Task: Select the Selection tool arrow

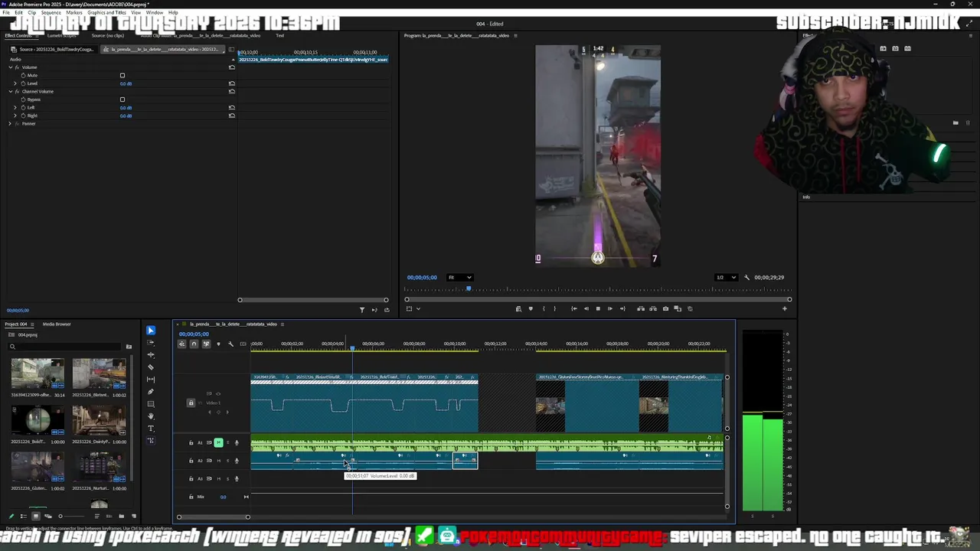Action: pyautogui.click(x=151, y=331)
